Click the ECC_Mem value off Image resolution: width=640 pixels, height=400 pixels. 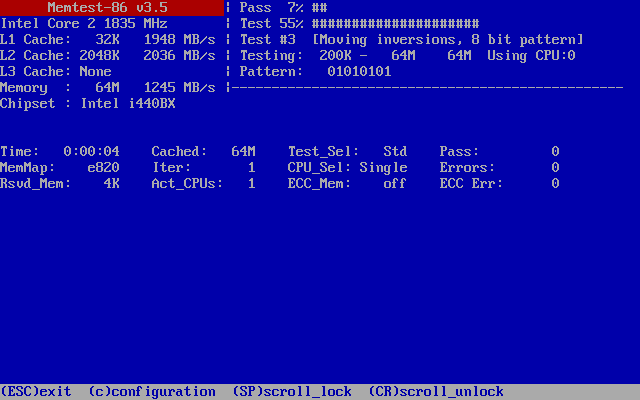tap(396, 184)
